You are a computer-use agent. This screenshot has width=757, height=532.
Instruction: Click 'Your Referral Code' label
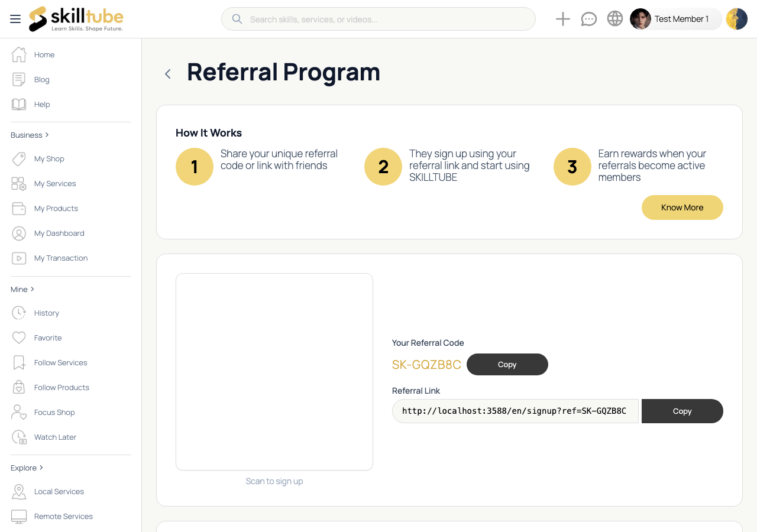click(428, 343)
